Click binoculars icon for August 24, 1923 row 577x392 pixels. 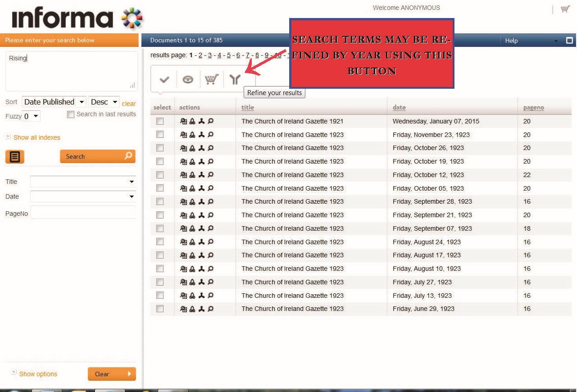(192, 242)
